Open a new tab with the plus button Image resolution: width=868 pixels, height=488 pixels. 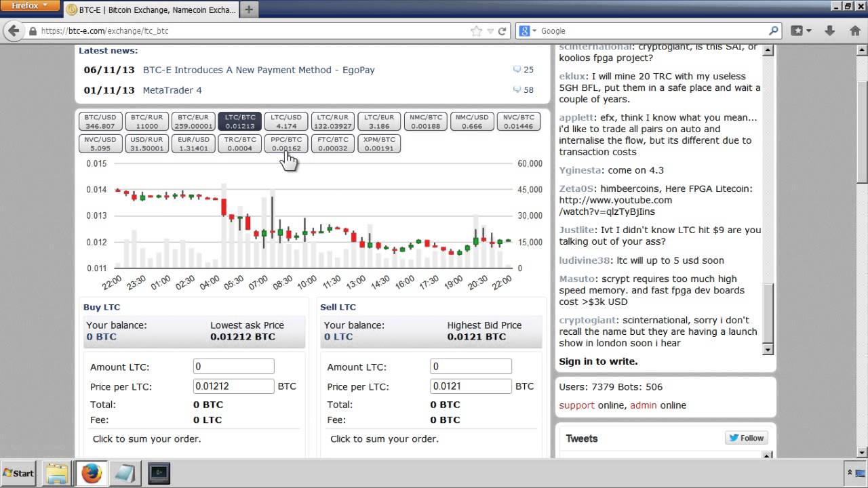pyautogui.click(x=249, y=9)
